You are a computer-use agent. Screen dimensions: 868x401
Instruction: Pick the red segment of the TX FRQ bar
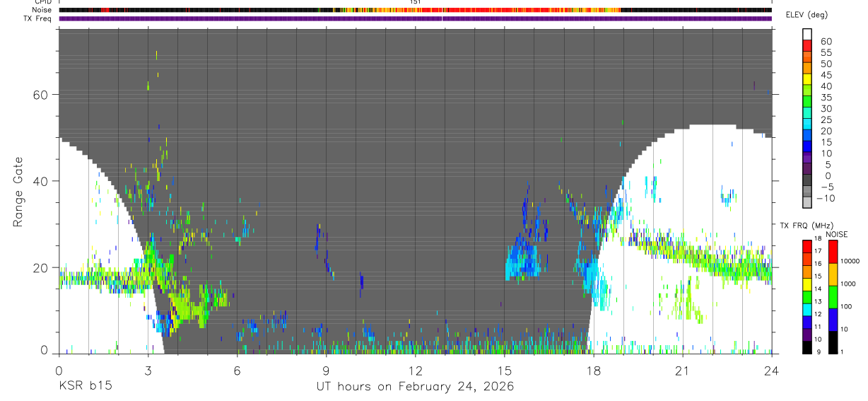(806, 247)
